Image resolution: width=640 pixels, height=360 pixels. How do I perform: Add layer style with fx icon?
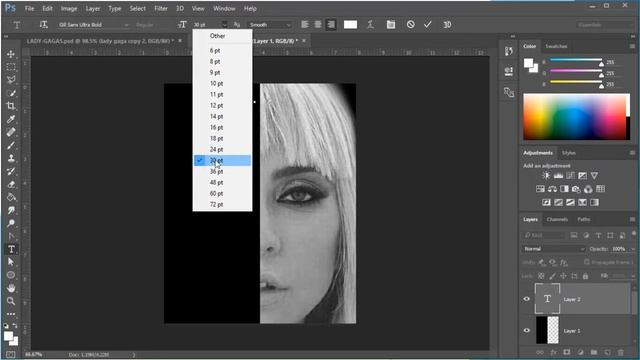(553, 352)
